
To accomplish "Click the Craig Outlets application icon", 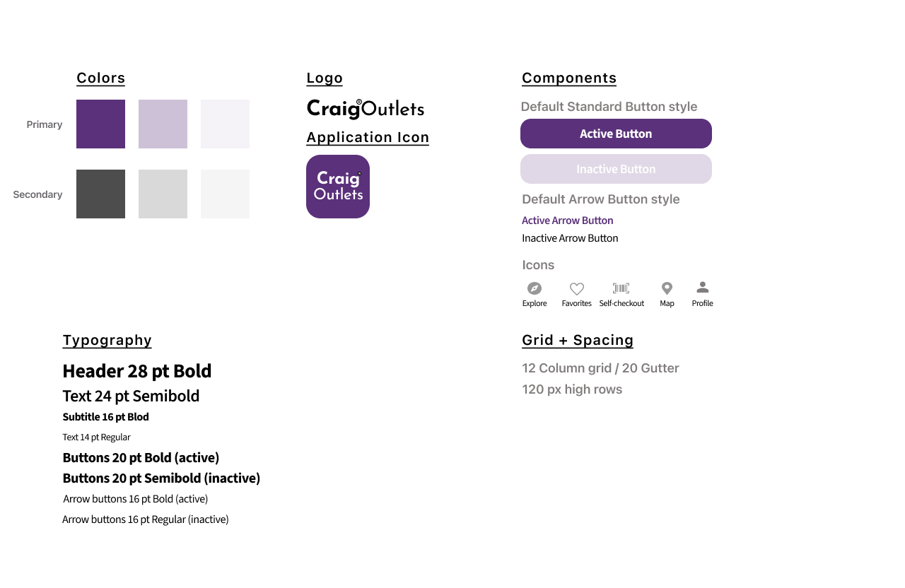I will (x=338, y=187).
